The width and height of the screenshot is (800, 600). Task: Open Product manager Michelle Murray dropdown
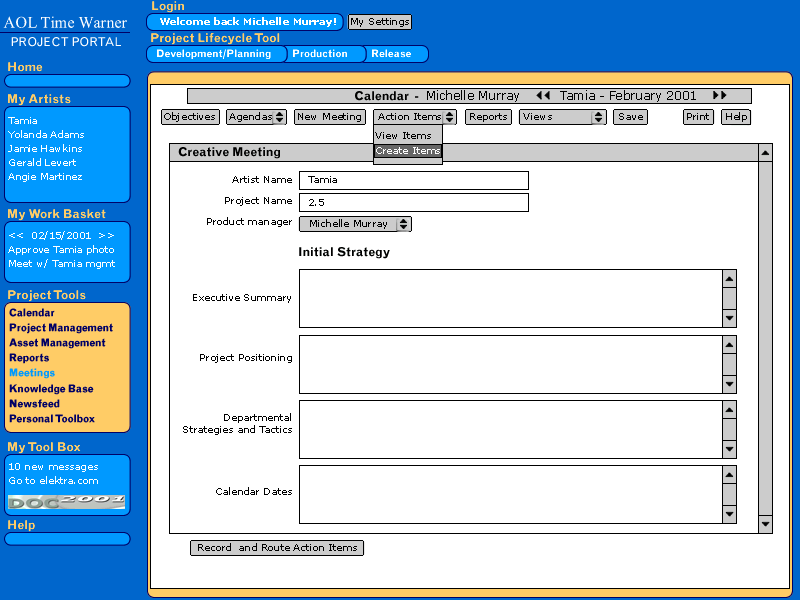355,224
